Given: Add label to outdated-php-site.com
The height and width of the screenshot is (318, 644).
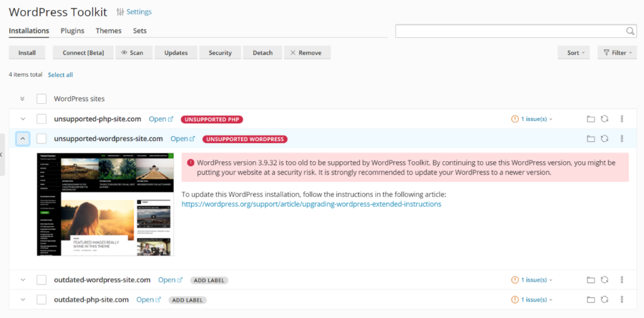Looking at the screenshot, I should point(187,300).
